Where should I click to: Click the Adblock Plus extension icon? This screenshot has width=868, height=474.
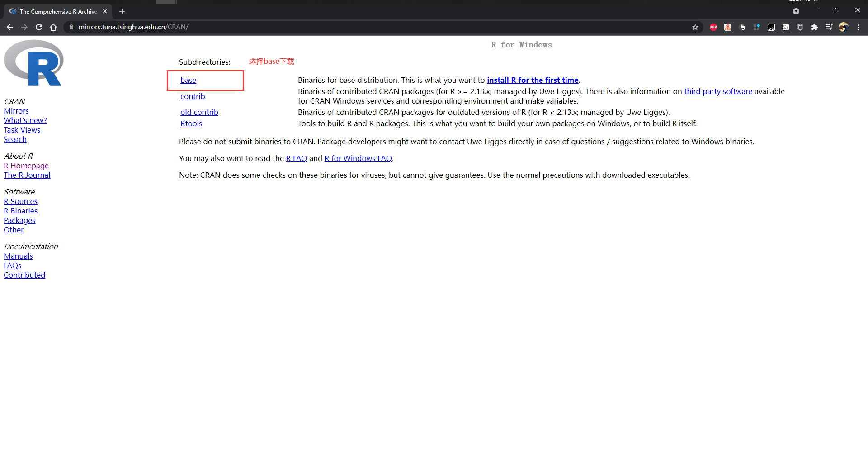pos(713,27)
